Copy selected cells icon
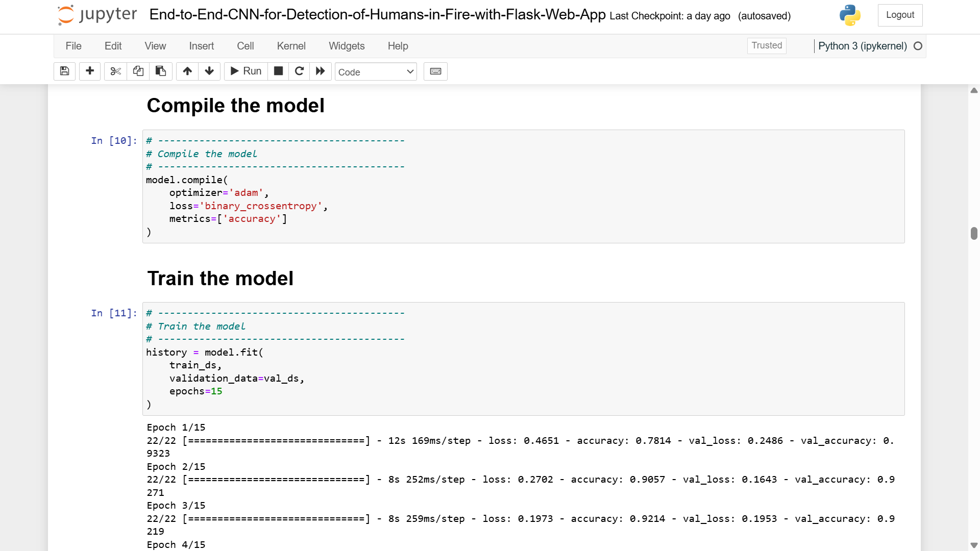Image resolution: width=980 pixels, height=551 pixels. coord(138,71)
